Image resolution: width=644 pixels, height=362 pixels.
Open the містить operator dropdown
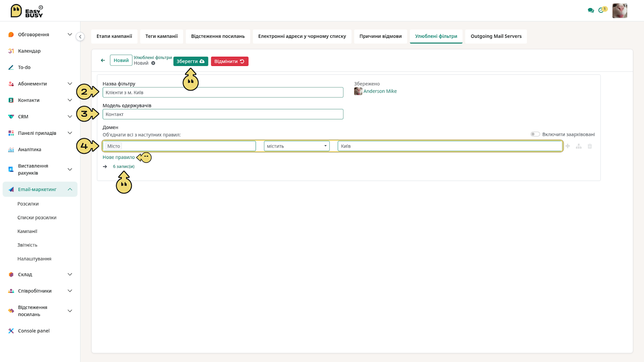tap(297, 146)
